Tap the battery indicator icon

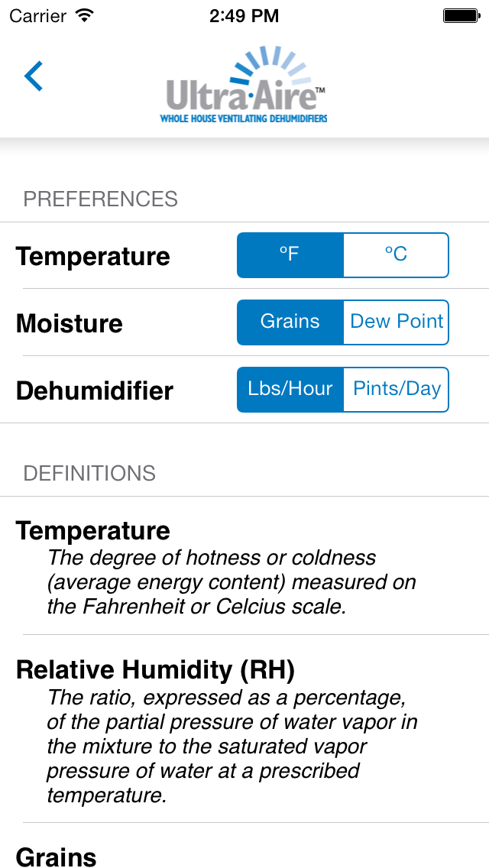[x=461, y=15]
